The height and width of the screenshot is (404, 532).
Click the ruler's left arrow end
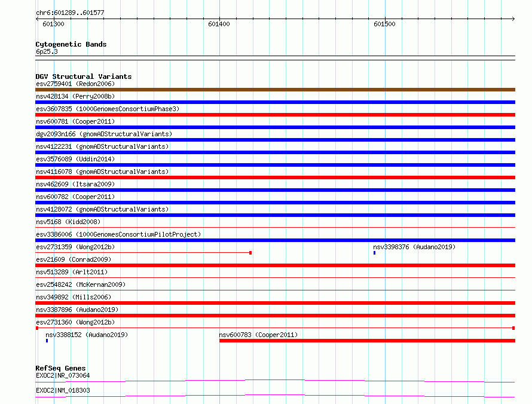pyautogui.click(x=37, y=19)
